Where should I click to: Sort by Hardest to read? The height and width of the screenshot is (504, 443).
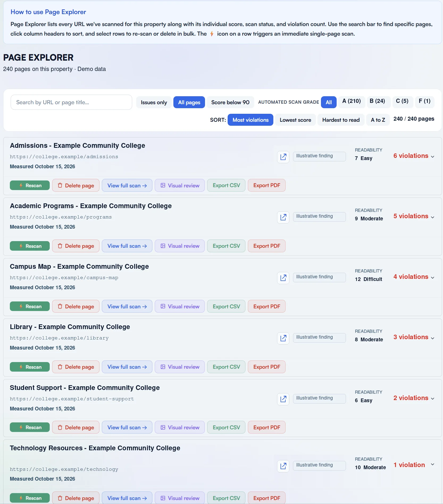pos(341,120)
